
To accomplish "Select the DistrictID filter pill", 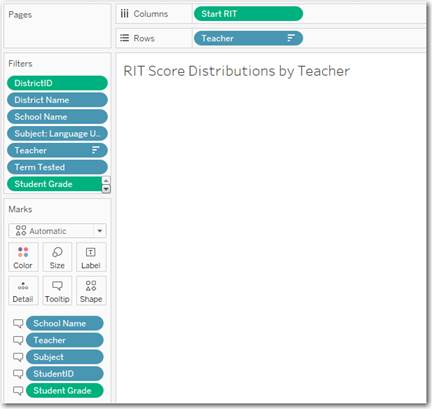I will click(57, 83).
